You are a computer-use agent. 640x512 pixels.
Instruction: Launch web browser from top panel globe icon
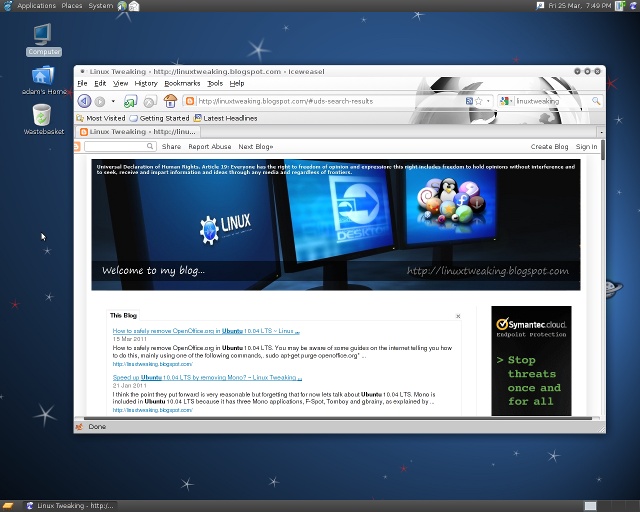coord(122,6)
